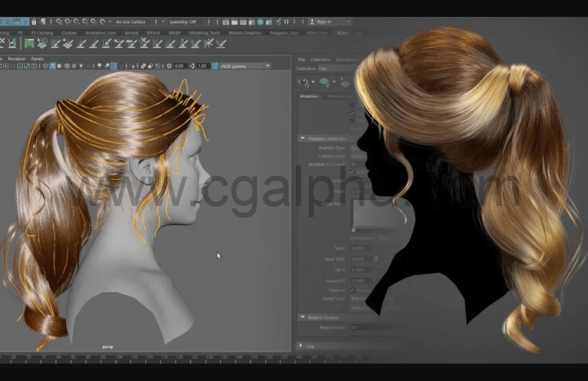The image size is (588, 381).
Task: Switch to the Bifrost shelf tab
Action: [x=154, y=33]
